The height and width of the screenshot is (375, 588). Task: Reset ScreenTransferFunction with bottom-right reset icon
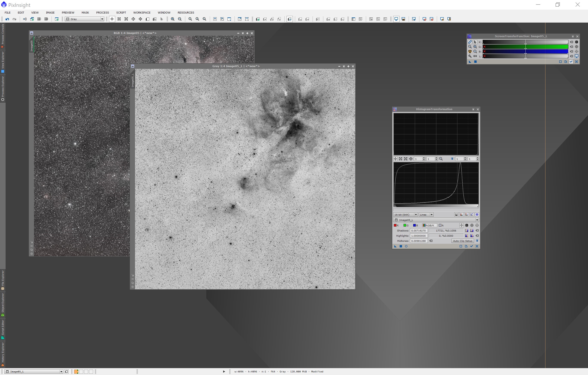pos(577,62)
